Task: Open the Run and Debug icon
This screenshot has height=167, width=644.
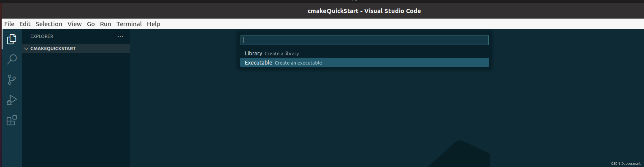Action: pos(11,100)
